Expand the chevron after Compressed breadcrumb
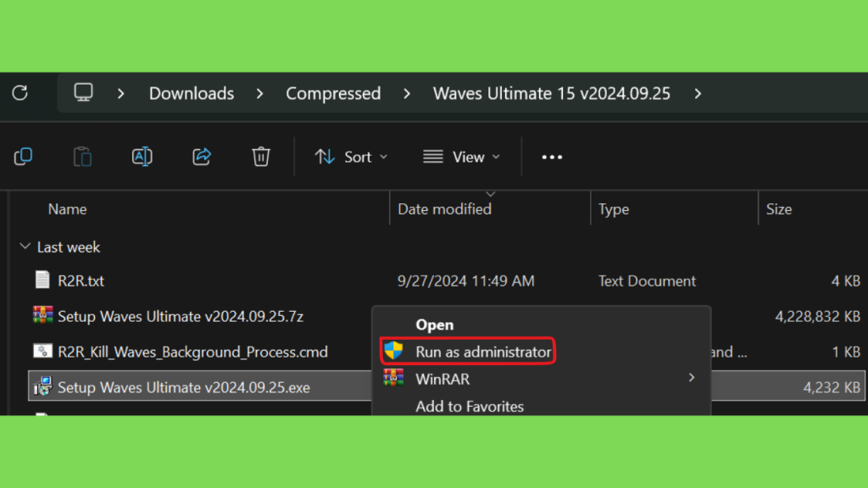Screen dimensions: 868x488 tap(407, 93)
